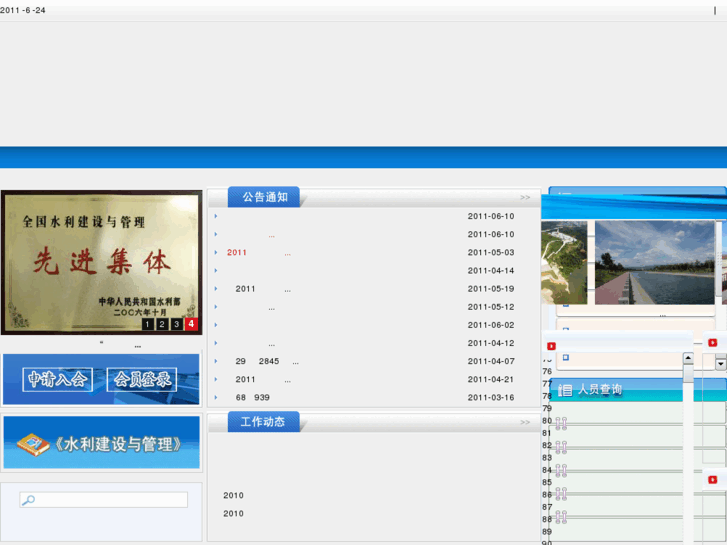
Task: Click the purple link icon beside number 86
Action: pyautogui.click(x=561, y=494)
